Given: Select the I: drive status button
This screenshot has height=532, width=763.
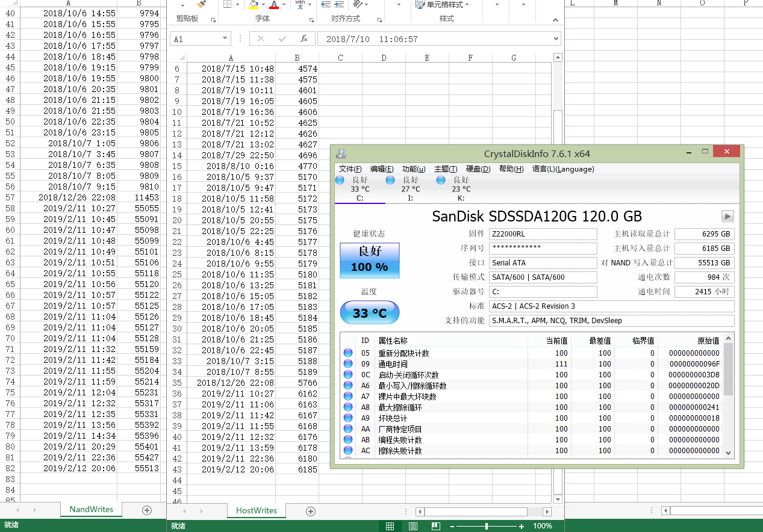Looking at the screenshot, I should tap(410, 188).
